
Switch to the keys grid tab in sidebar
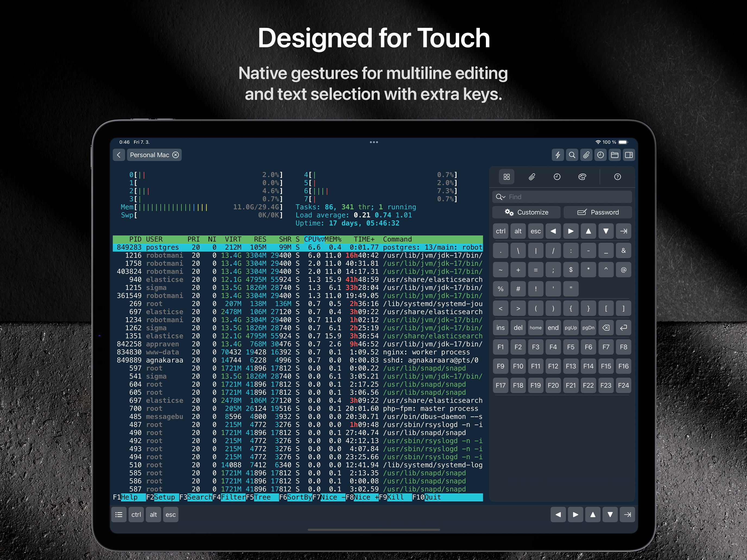click(507, 177)
